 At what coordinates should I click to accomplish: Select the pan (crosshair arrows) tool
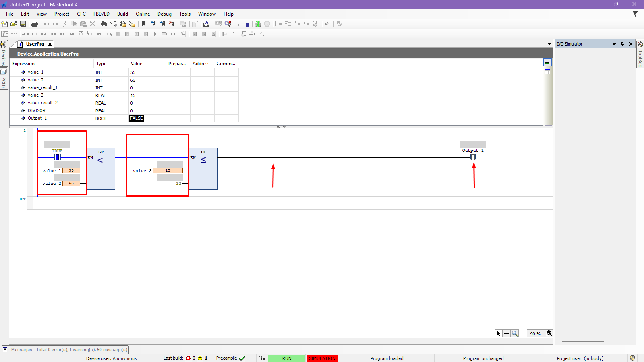coord(507,333)
